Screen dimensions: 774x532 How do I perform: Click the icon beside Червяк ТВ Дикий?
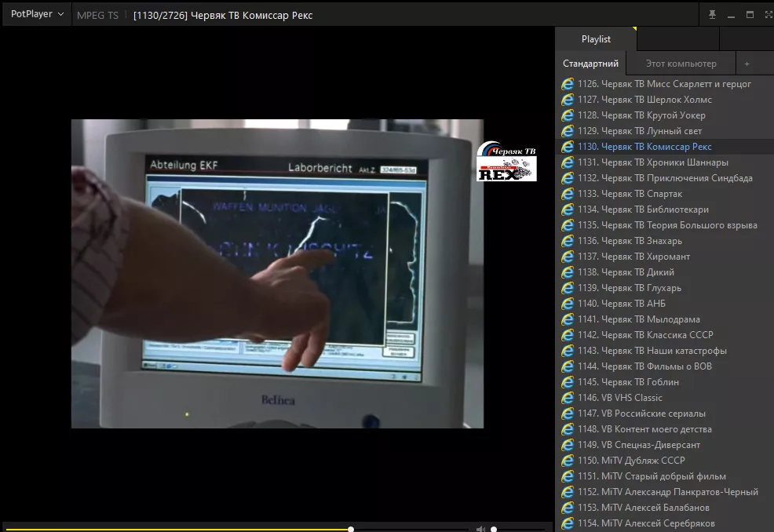click(568, 272)
